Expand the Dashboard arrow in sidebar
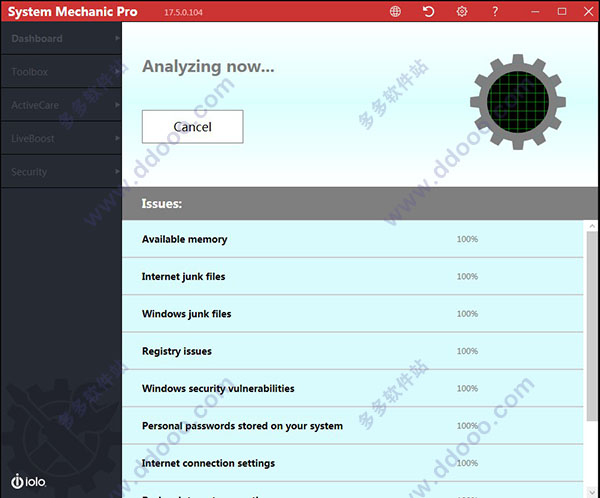600x498 pixels. click(117, 38)
